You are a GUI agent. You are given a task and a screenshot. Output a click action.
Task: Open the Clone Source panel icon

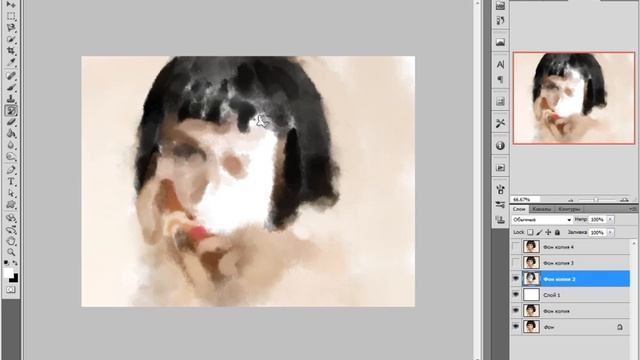click(500, 220)
